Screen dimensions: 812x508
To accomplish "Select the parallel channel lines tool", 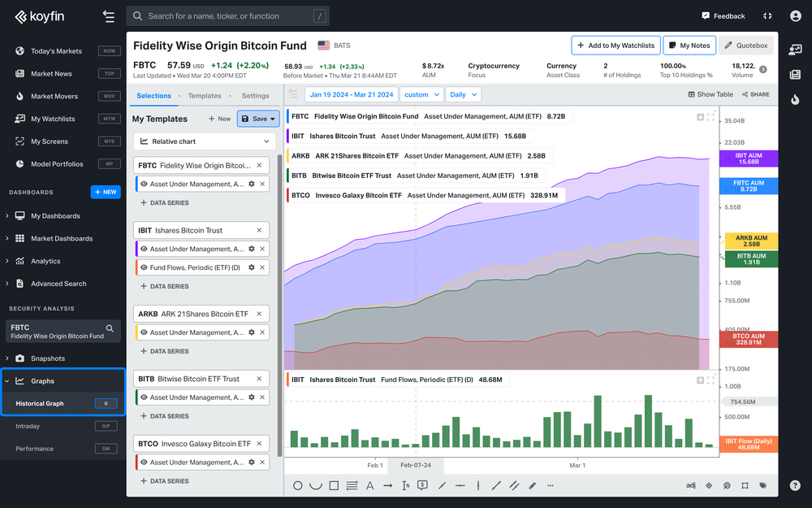I will tap(514, 486).
